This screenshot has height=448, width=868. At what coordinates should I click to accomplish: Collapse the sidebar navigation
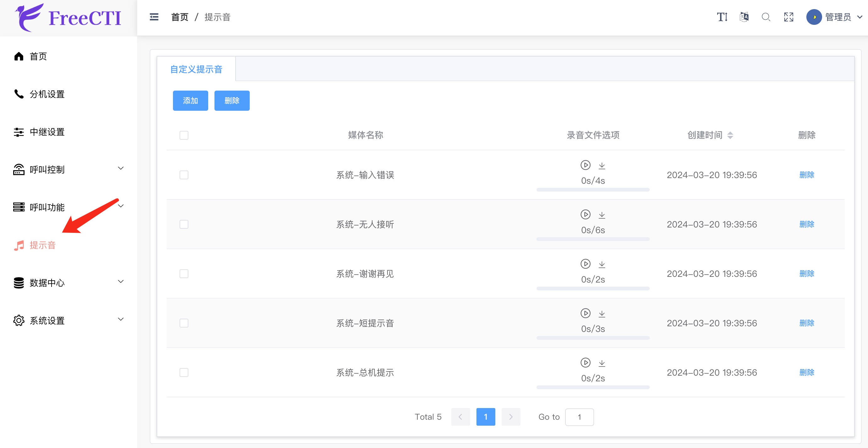[x=154, y=17]
